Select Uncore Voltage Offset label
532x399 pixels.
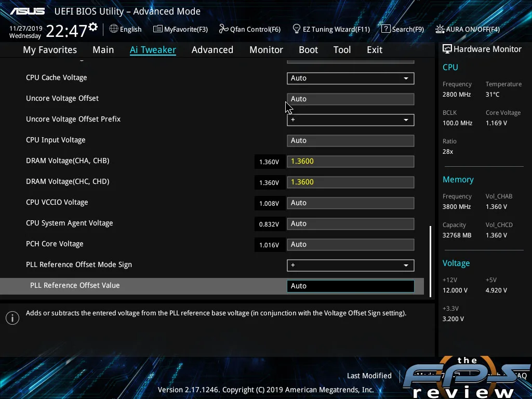click(62, 98)
